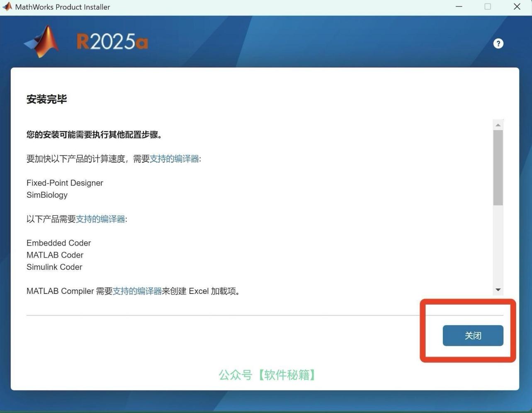Click the vertical scrollbar thumb
The width and height of the screenshot is (532, 413).
498,168
